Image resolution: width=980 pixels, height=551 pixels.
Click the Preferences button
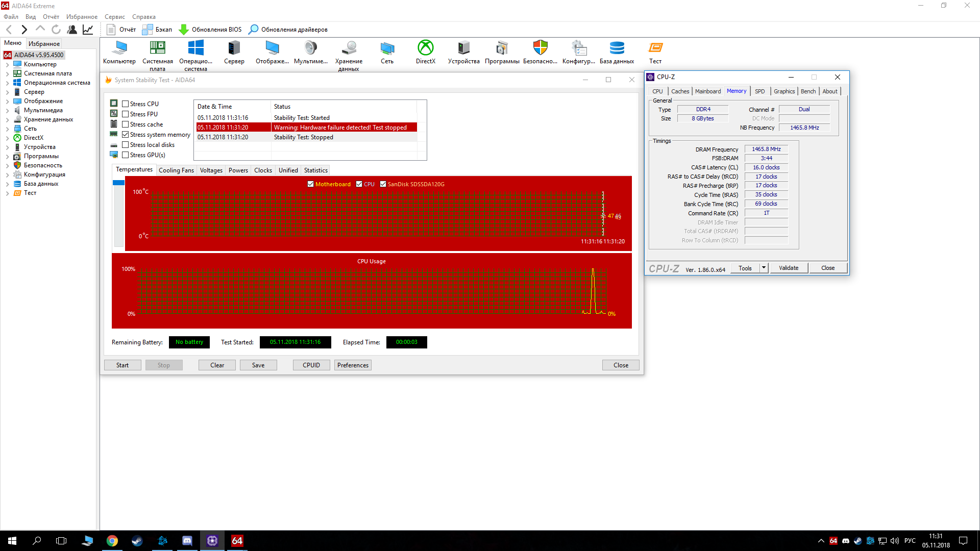[x=353, y=365]
